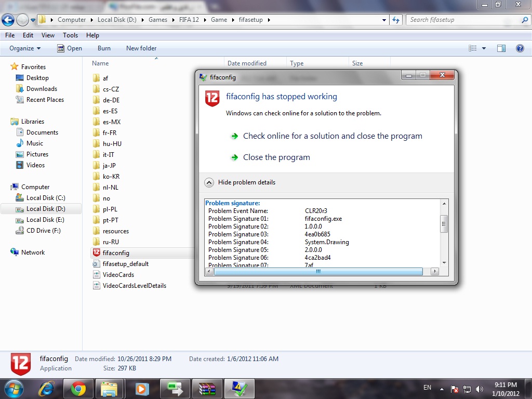Click the Refresh button in address bar
The height and width of the screenshot is (399, 532).
395,20
